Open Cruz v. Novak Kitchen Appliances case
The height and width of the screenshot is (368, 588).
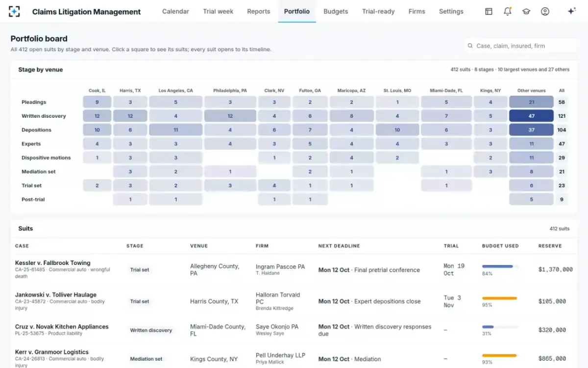pyautogui.click(x=62, y=326)
